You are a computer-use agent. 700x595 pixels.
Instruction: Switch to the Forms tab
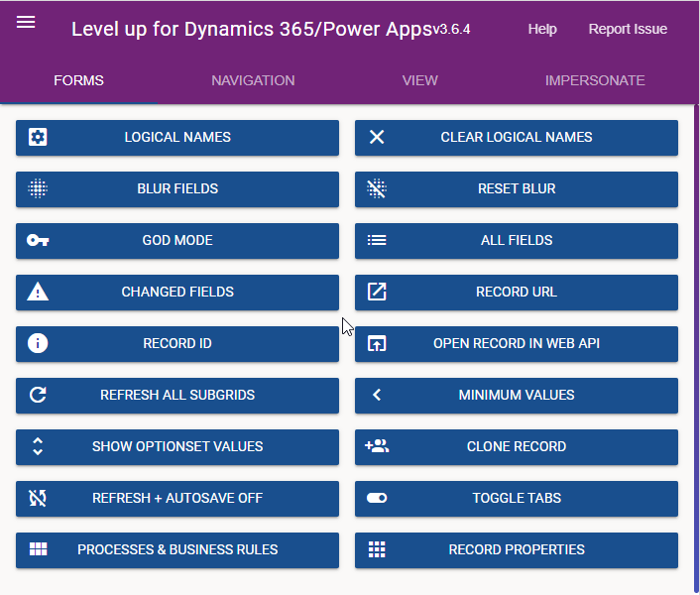tap(78, 80)
